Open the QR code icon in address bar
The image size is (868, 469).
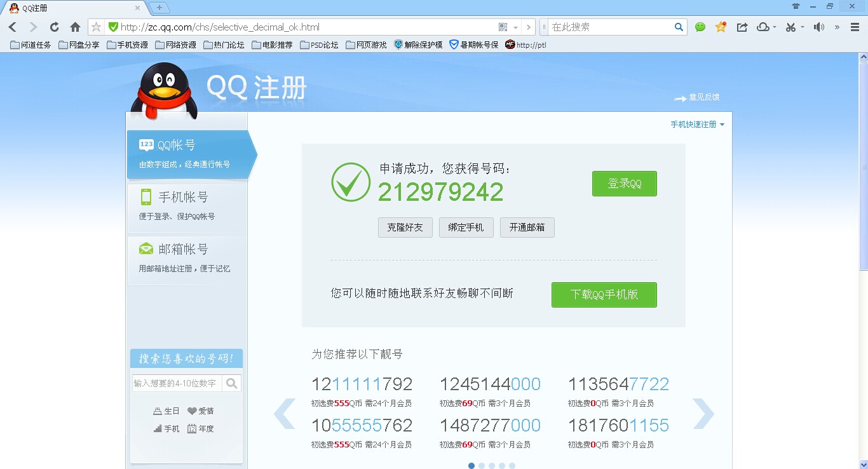click(x=503, y=27)
